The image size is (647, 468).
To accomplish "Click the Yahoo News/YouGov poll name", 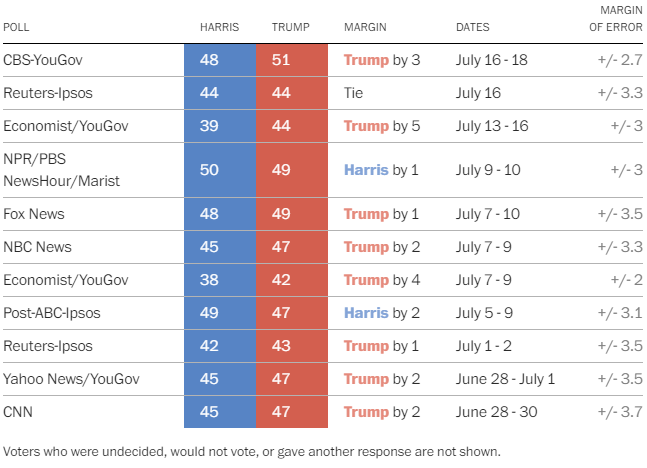I will (71, 379).
